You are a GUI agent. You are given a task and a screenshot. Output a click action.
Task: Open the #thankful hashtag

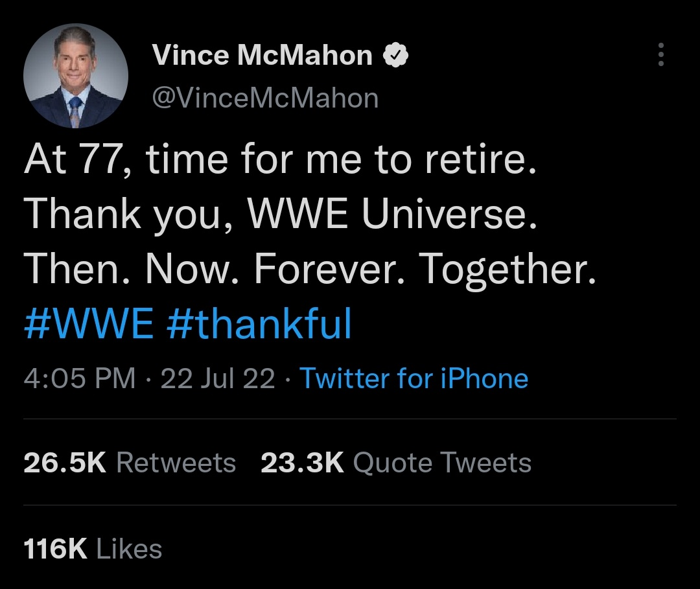click(259, 324)
